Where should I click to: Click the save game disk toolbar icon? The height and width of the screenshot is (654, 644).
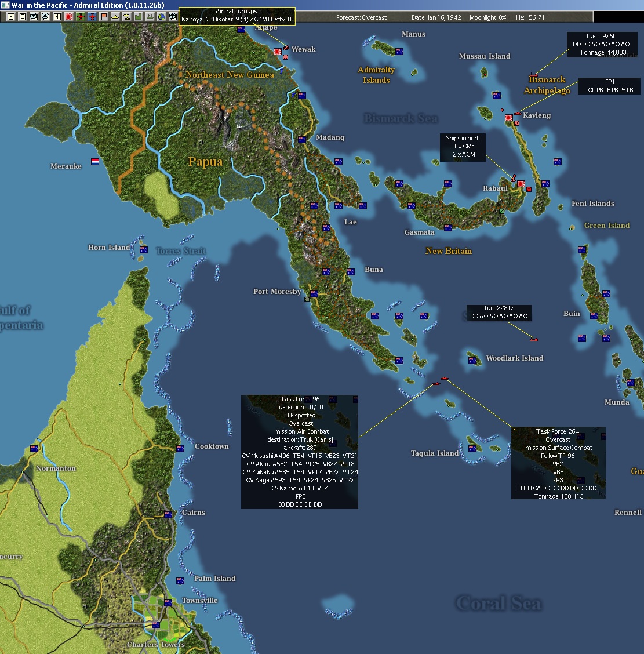[11, 17]
